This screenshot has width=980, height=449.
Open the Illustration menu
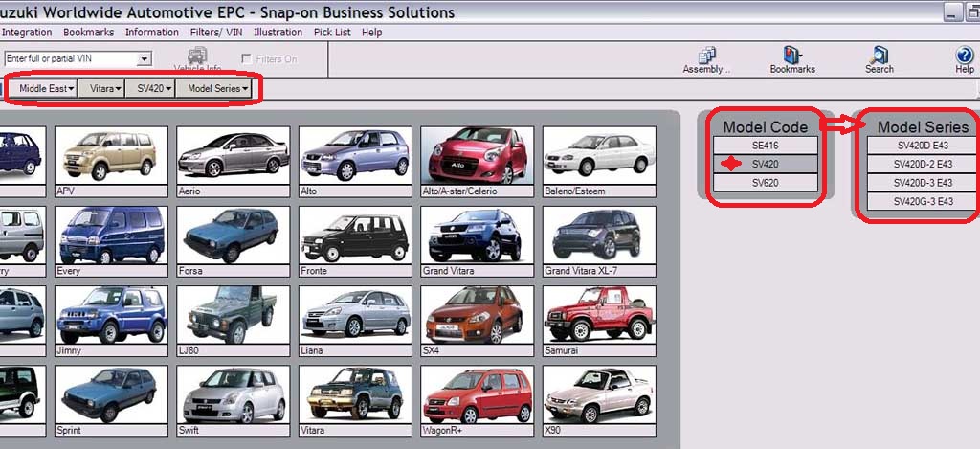[278, 32]
